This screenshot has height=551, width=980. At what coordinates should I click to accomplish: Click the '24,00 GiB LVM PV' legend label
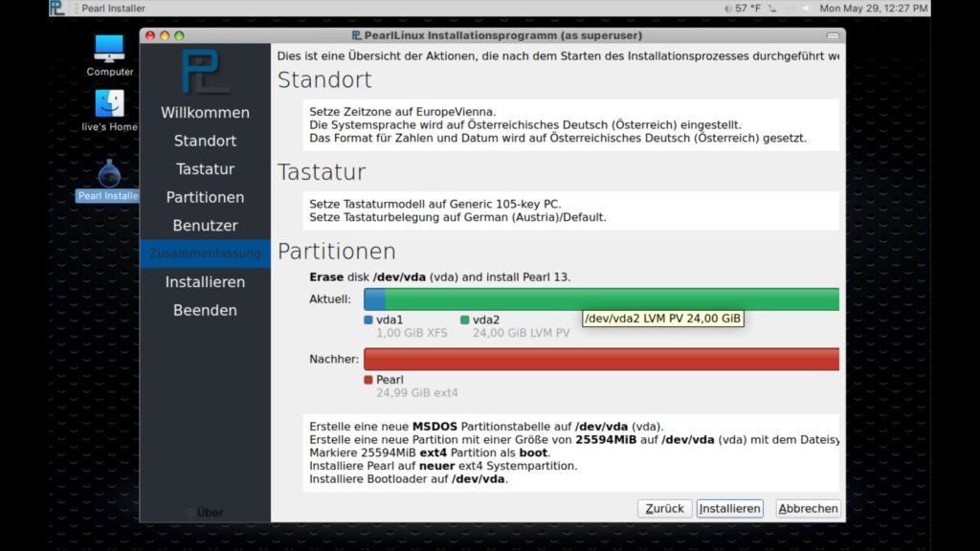(522, 333)
